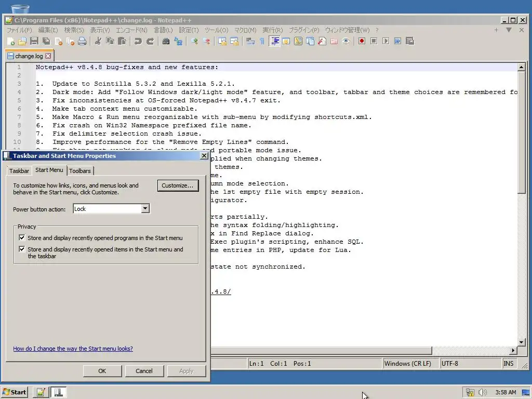Click the Redo toolbar icon
This screenshot has width=532, height=399.
point(150,42)
